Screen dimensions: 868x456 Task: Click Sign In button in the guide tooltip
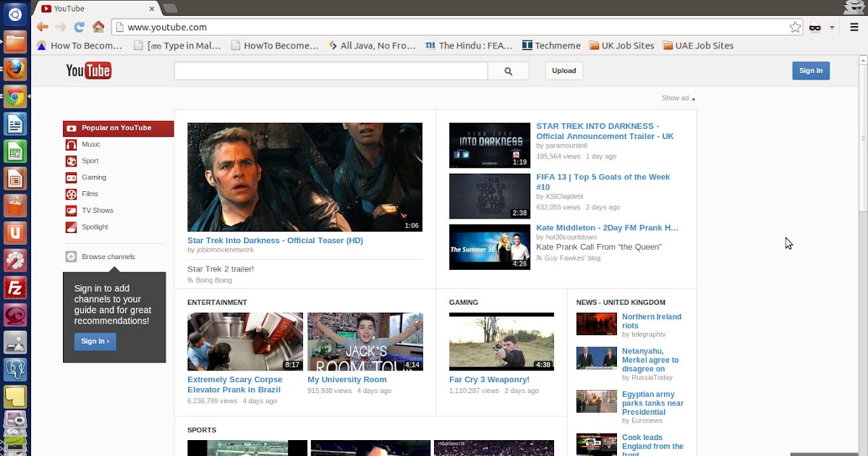(x=95, y=342)
